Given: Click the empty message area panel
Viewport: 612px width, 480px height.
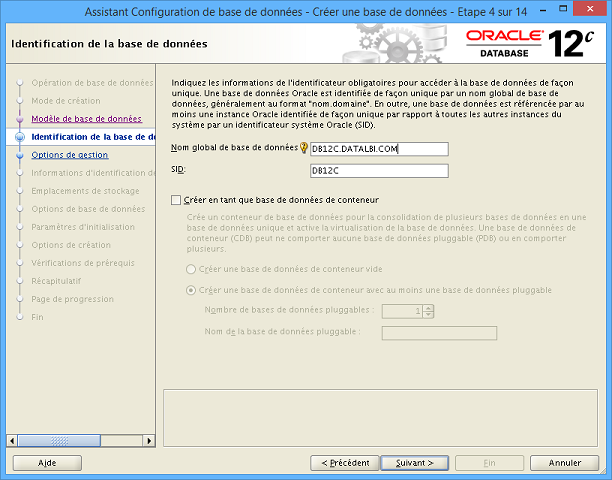Looking at the screenshot, I should 381,418.
